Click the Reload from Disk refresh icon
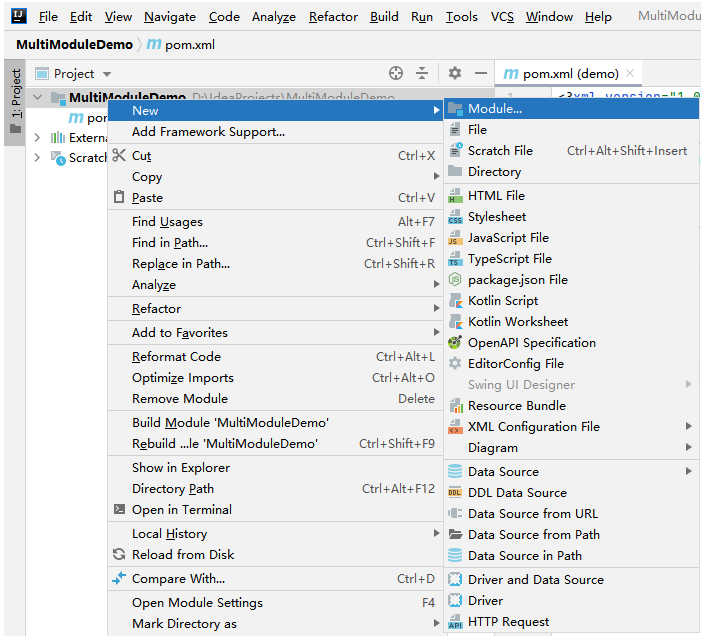This screenshot has width=701, height=636. pyautogui.click(x=119, y=554)
